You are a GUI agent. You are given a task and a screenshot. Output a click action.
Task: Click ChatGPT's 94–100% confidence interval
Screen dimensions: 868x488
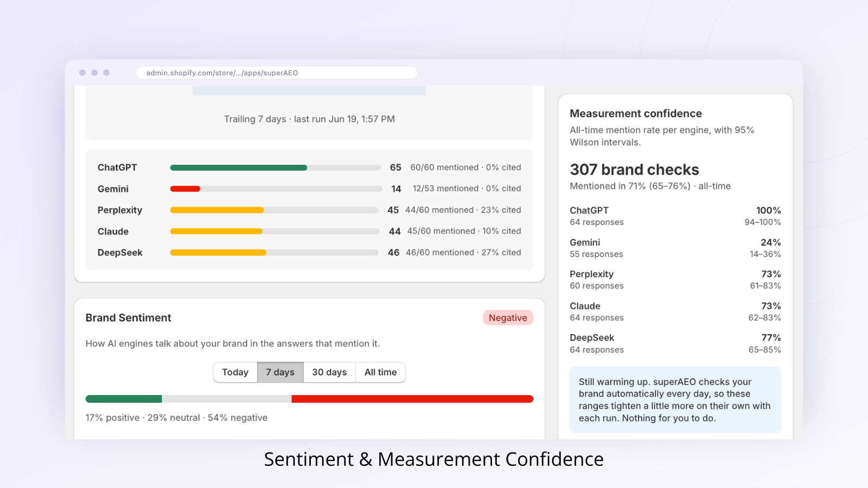pyautogui.click(x=763, y=222)
